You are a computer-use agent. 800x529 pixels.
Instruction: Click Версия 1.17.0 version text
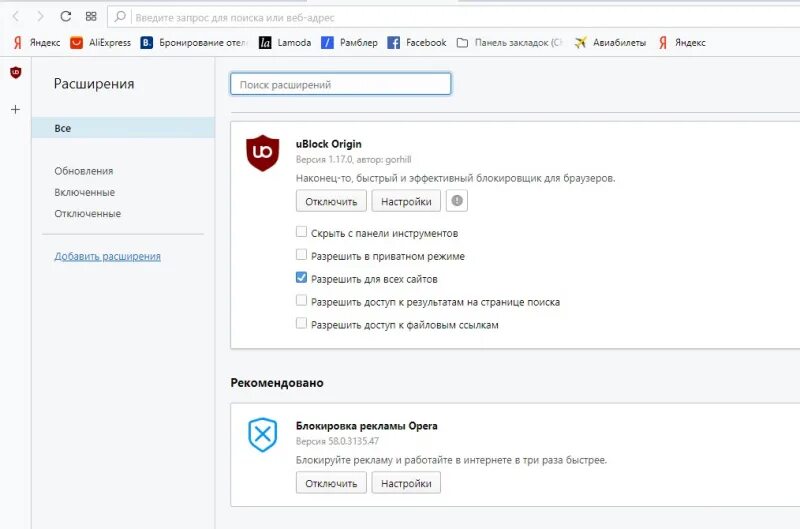(x=324, y=160)
